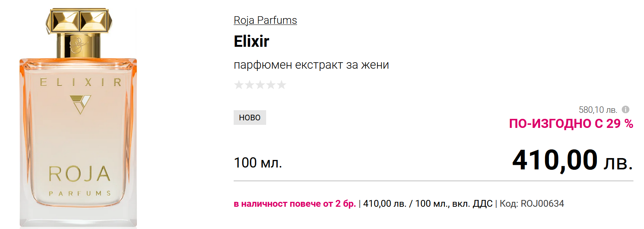Click the original price 580,10 лв.
The width and height of the screenshot is (644, 229).
click(598, 110)
